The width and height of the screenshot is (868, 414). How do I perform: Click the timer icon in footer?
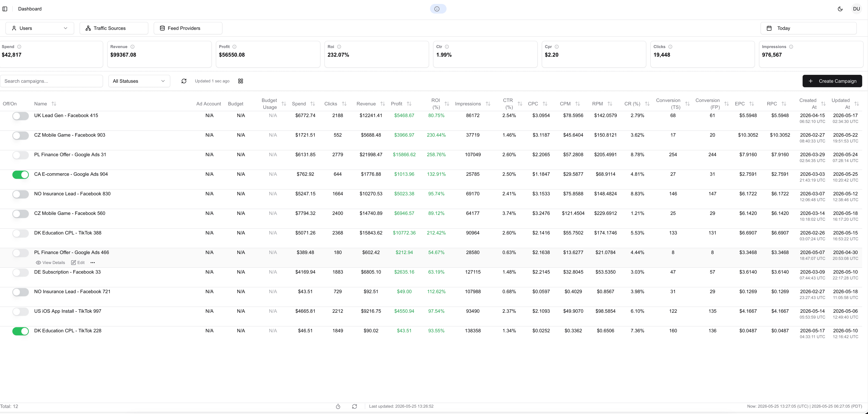click(x=338, y=407)
